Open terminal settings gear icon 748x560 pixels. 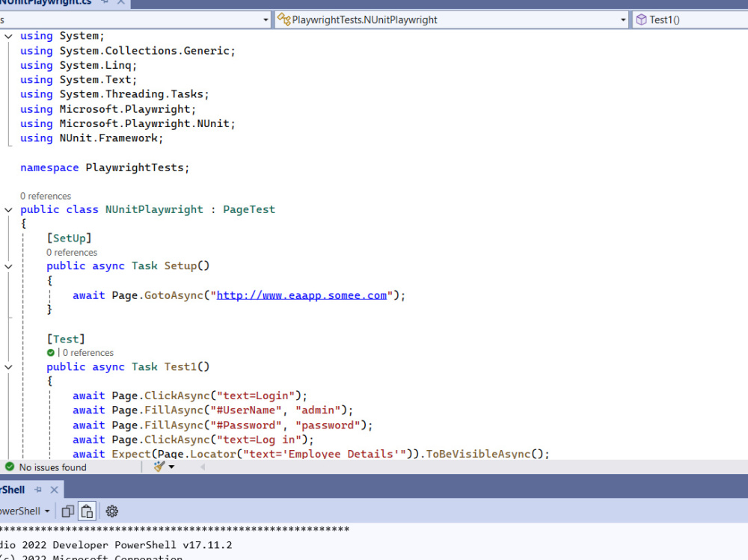point(111,511)
